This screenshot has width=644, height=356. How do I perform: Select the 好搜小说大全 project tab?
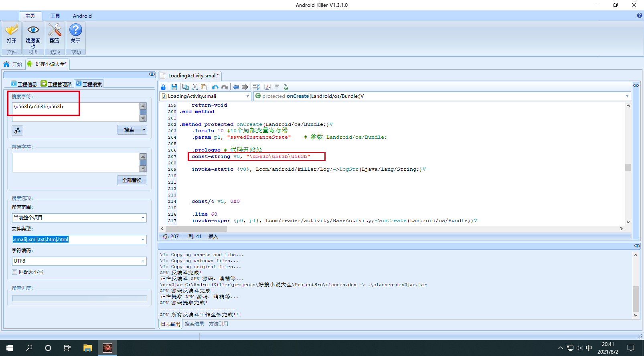[47, 64]
